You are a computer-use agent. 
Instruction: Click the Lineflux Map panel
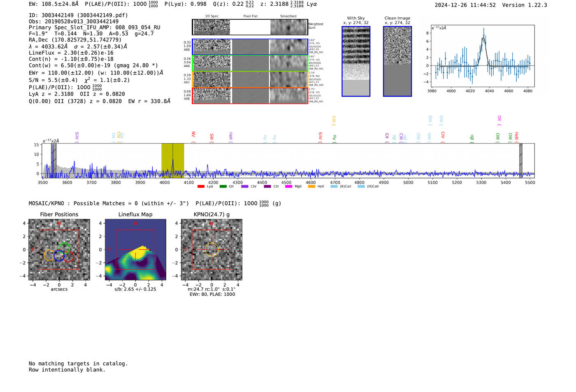[x=135, y=249]
